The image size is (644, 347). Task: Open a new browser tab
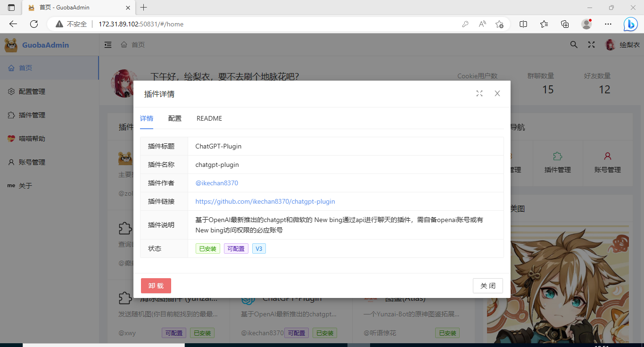pos(144,8)
